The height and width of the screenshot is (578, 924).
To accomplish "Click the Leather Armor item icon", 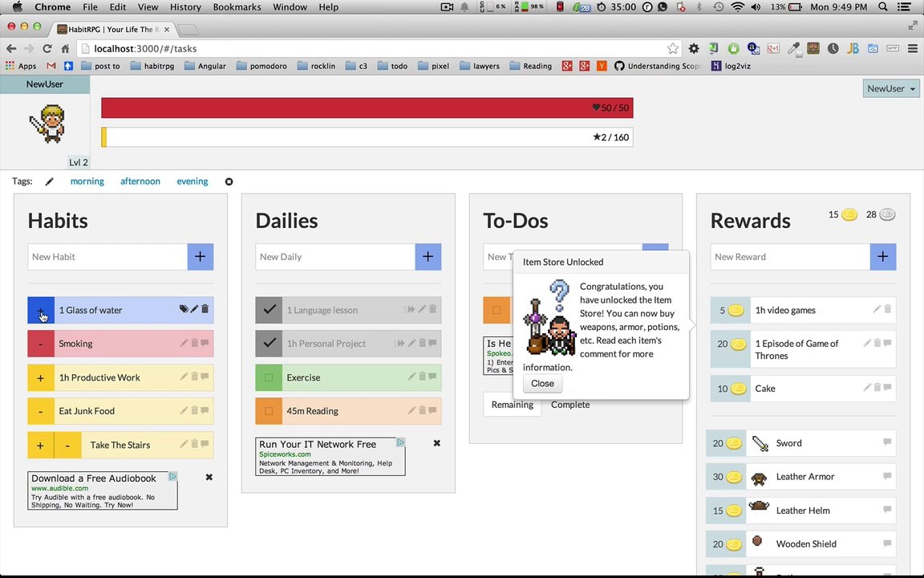I will coord(759,478).
